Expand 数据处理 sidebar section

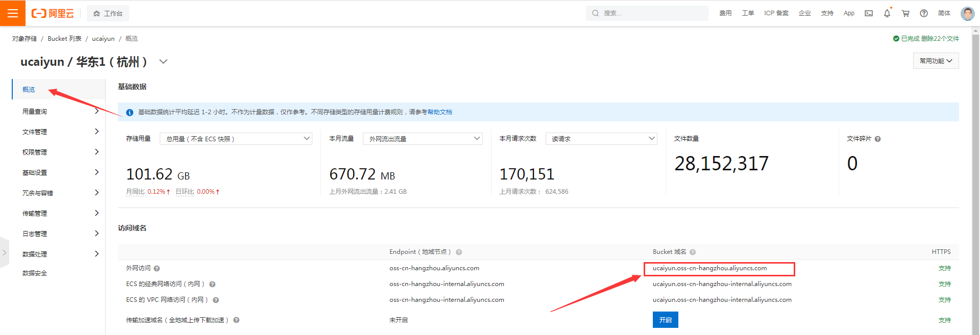pyautogui.click(x=58, y=254)
